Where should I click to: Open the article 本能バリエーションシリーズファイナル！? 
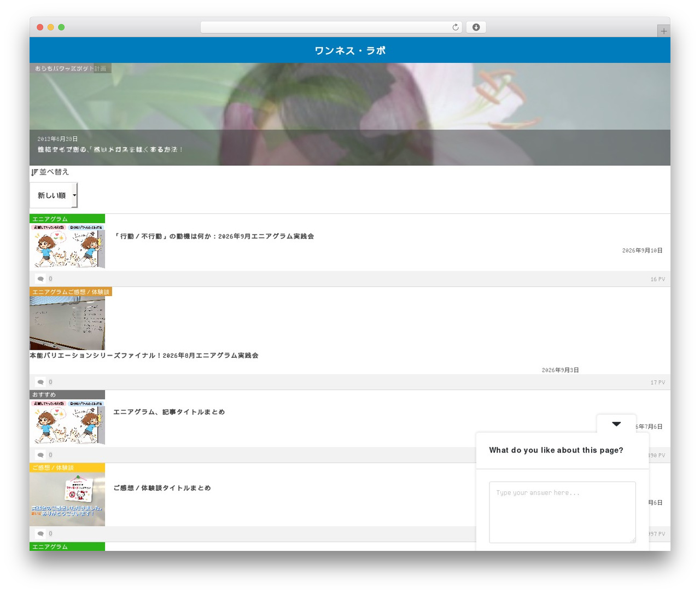point(144,356)
